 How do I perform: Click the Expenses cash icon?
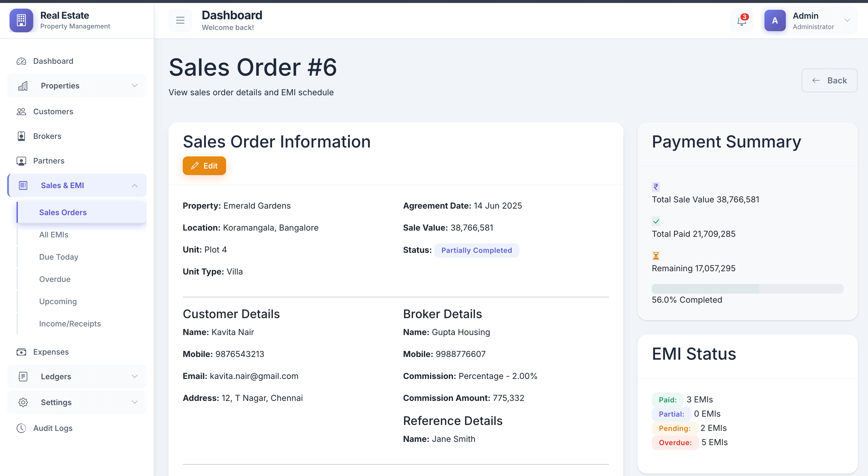point(21,352)
